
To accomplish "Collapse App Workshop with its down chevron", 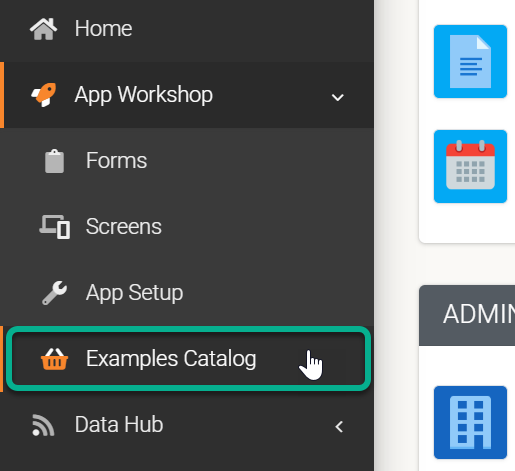I will [x=338, y=97].
